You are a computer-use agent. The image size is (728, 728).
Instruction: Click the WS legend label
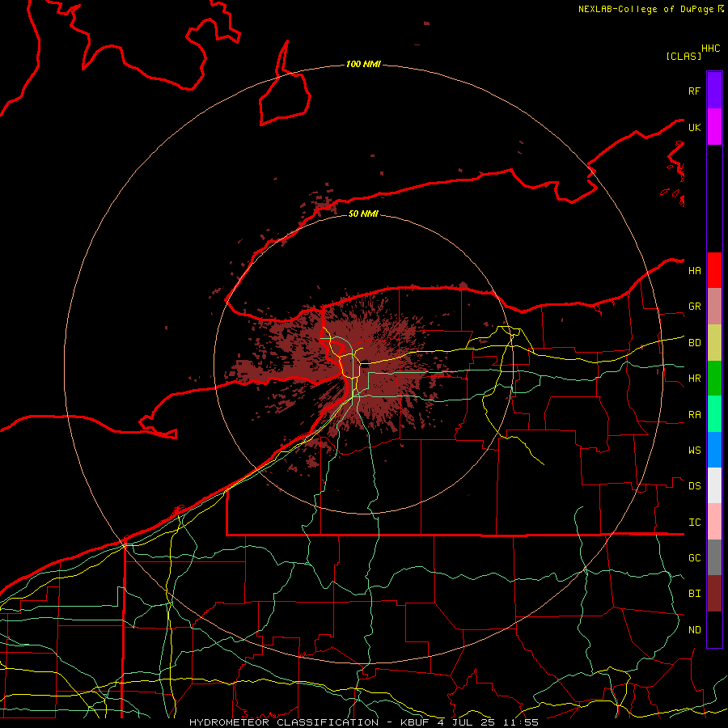tap(694, 451)
